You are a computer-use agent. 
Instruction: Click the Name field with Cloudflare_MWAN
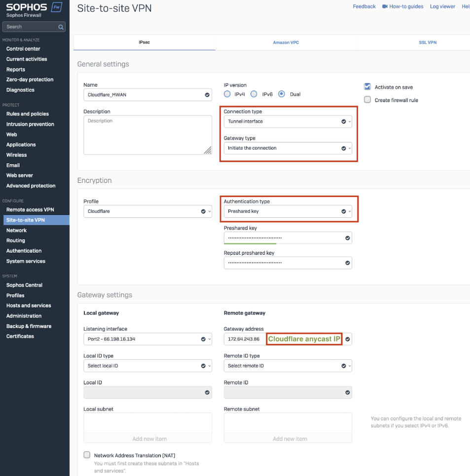(147, 95)
